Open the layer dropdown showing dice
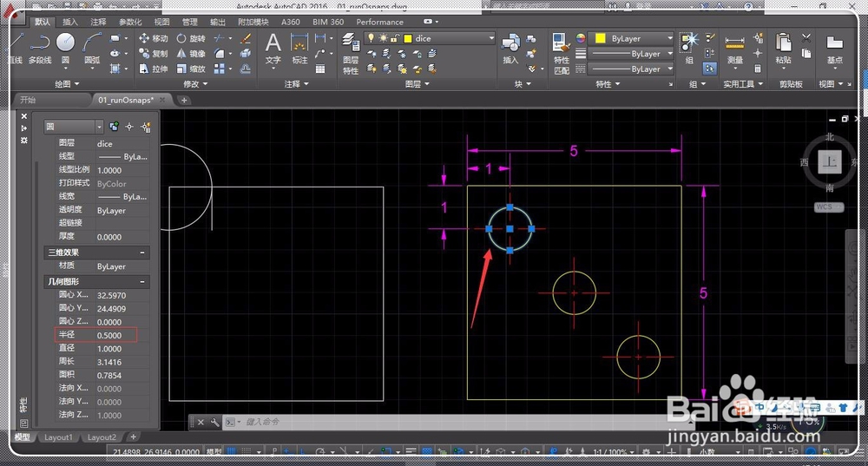 [x=430, y=38]
